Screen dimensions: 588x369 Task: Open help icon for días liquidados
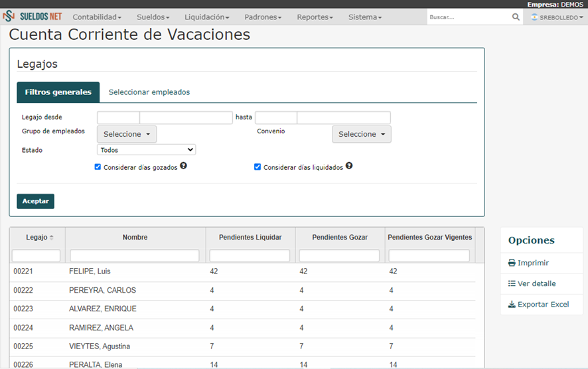click(349, 166)
